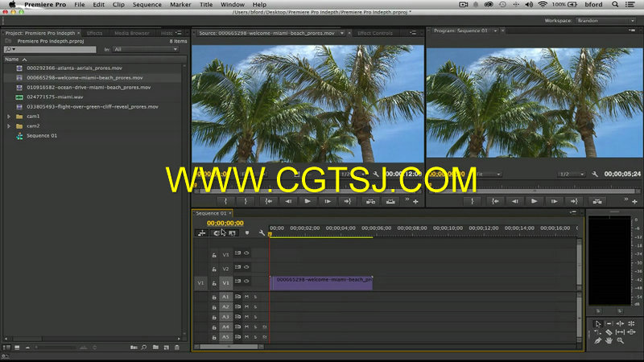The width and height of the screenshot is (644, 362).
Task: Click Overwrite button in Source monitor
Action: pos(390,201)
